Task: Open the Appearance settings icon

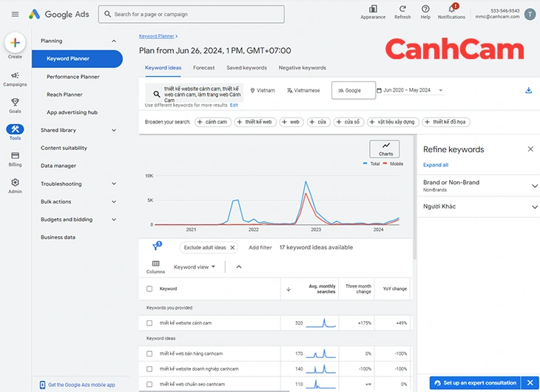Action: pos(373,12)
